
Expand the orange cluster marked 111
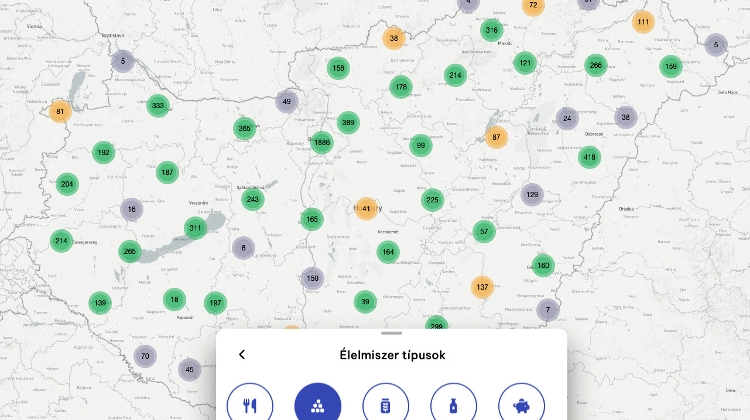click(x=642, y=22)
